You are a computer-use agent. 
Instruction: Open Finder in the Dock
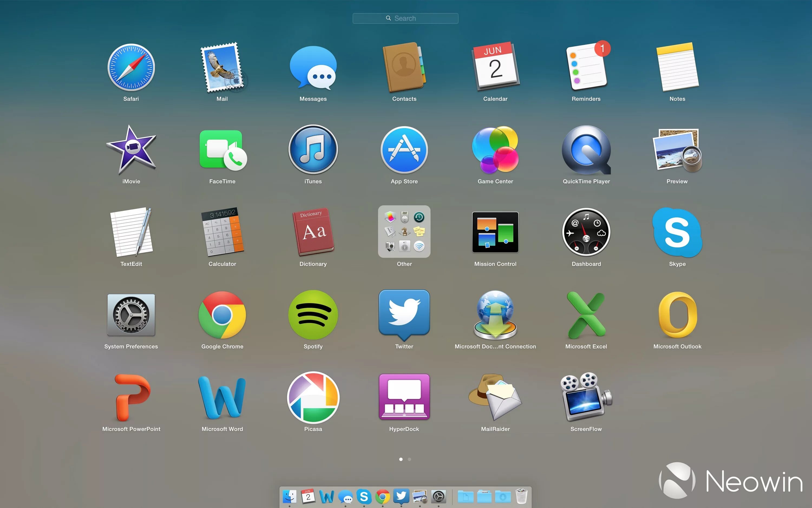[289, 497]
